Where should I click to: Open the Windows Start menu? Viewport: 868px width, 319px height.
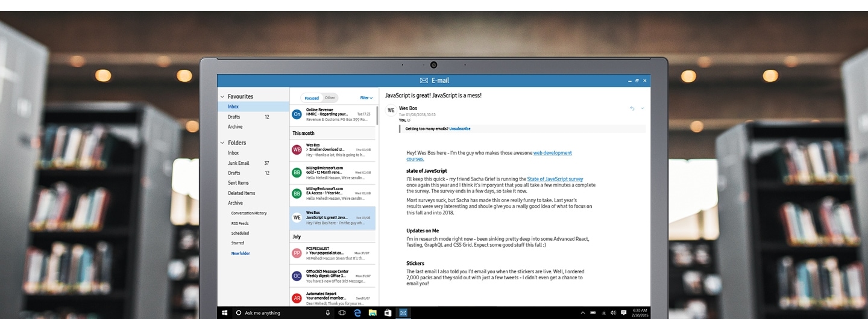click(x=224, y=313)
